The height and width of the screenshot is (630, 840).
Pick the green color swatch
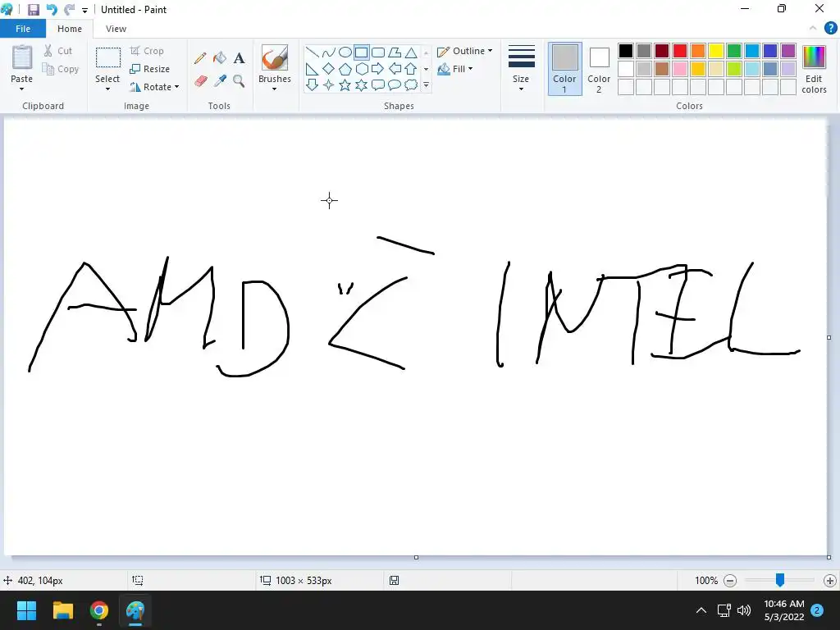click(x=734, y=51)
